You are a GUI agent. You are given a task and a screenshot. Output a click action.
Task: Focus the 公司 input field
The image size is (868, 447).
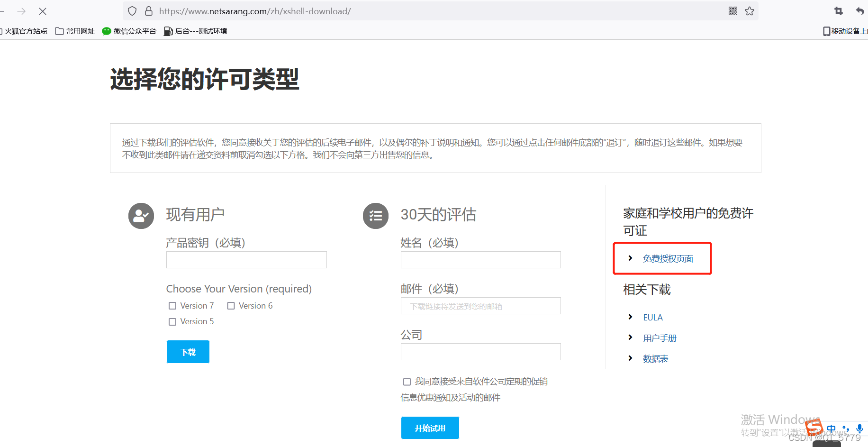tap(481, 352)
